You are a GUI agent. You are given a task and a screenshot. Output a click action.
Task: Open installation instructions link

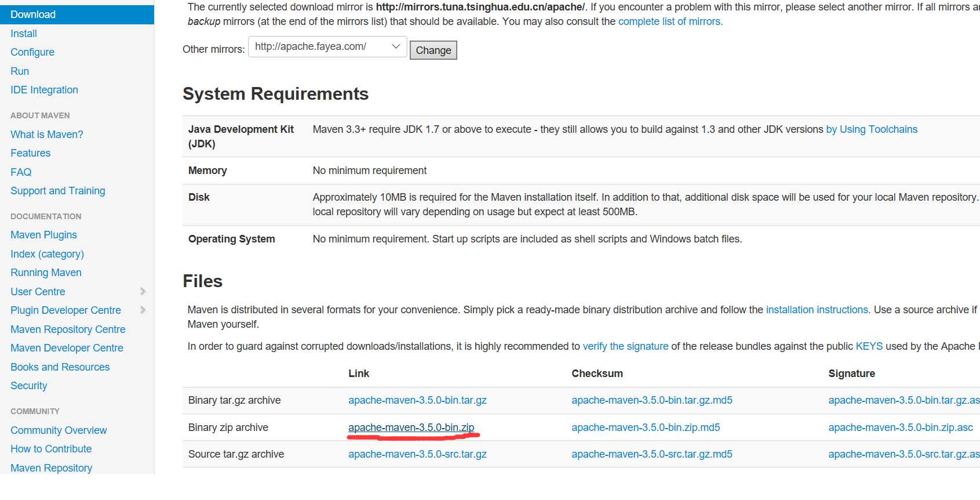click(817, 310)
